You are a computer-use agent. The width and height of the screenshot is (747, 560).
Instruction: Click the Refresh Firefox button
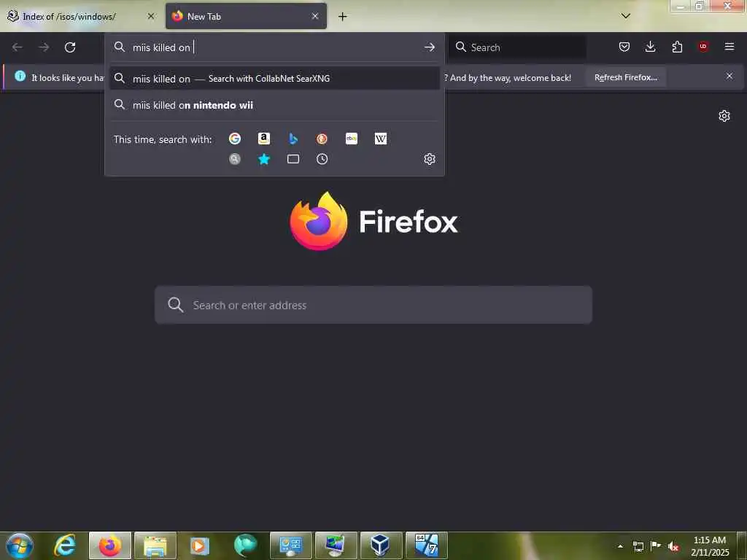coord(625,77)
